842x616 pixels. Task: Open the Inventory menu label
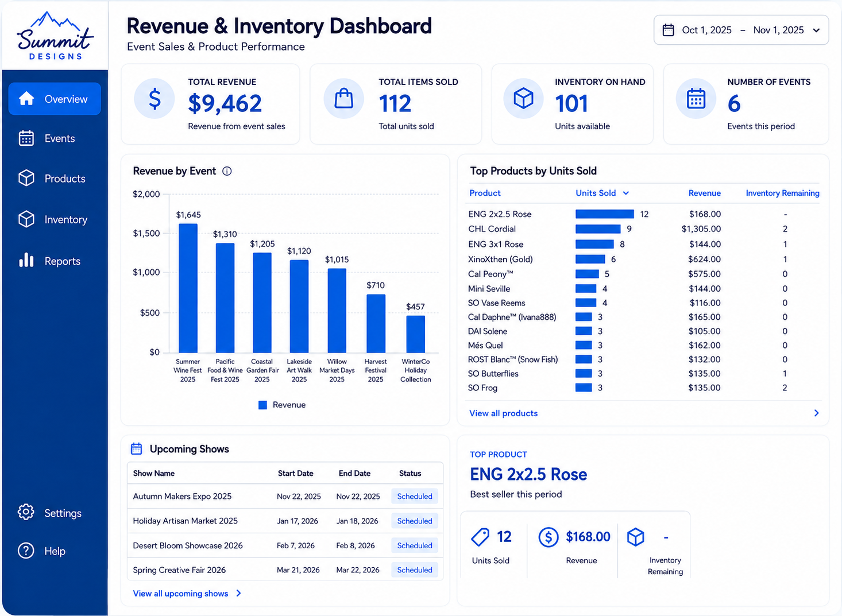coord(66,219)
